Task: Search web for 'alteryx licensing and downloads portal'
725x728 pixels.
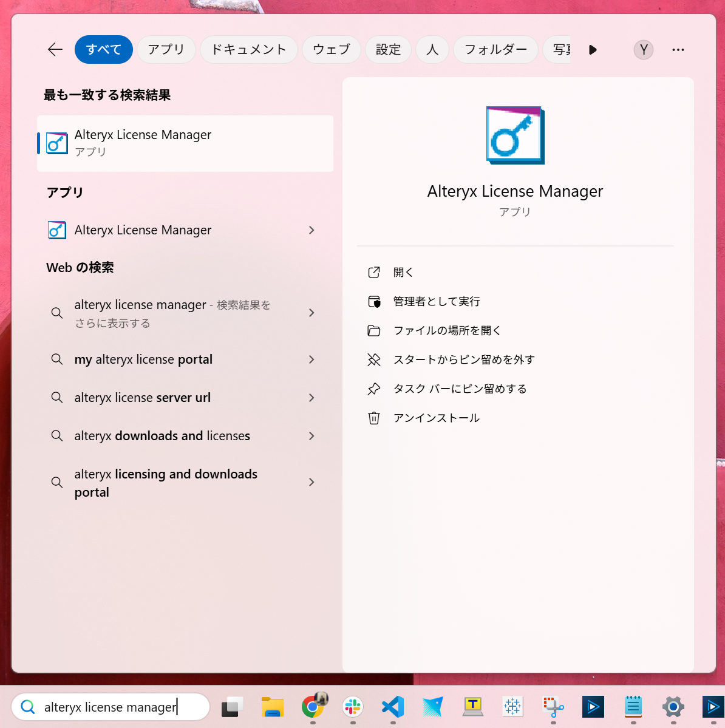Action: pyautogui.click(x=166, y=483)
